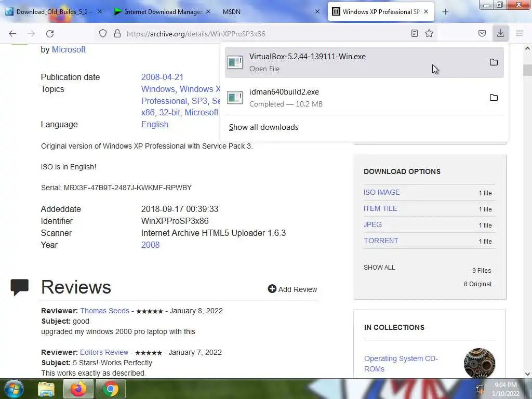Open the Firefox application menu
The height and width of the screenshot is (399, 532).
click(x=520, y=33)
